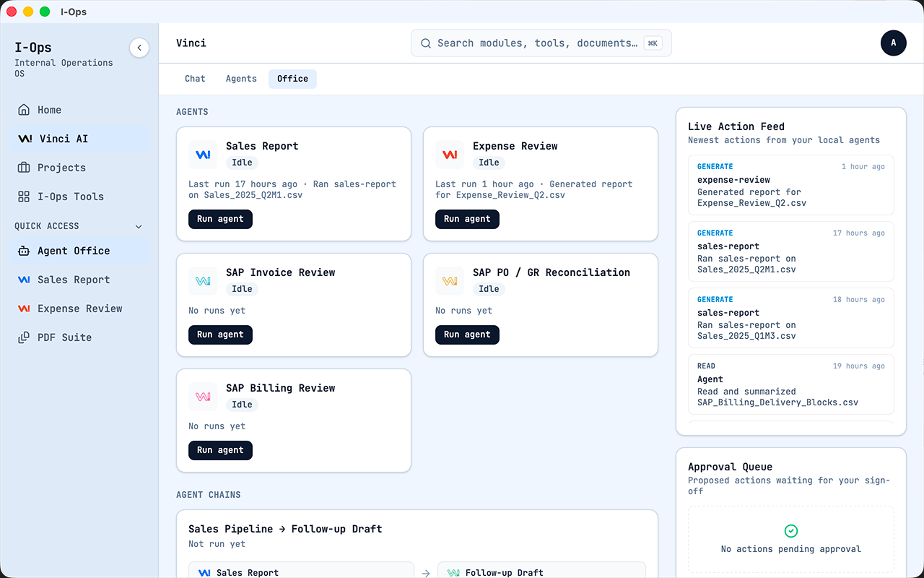
Task: Click the PDF Suite documents icon
Action: coord(24,337)
